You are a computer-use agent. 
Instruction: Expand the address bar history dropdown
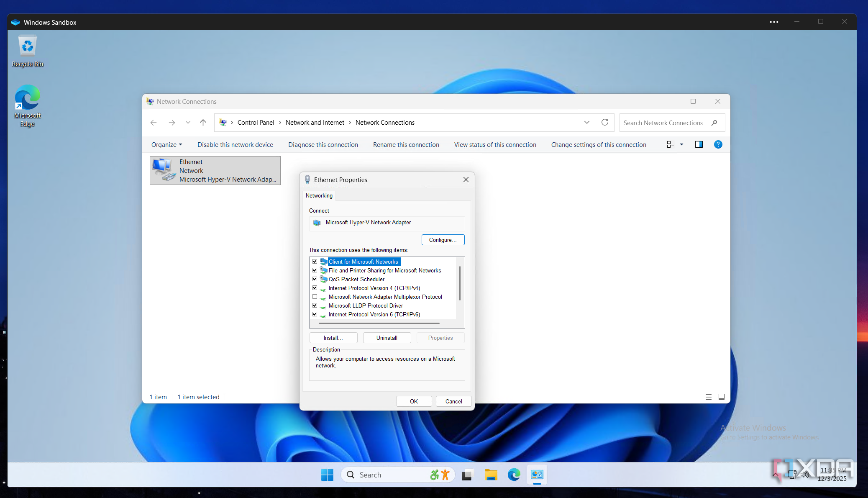click(x=587, y=122)
